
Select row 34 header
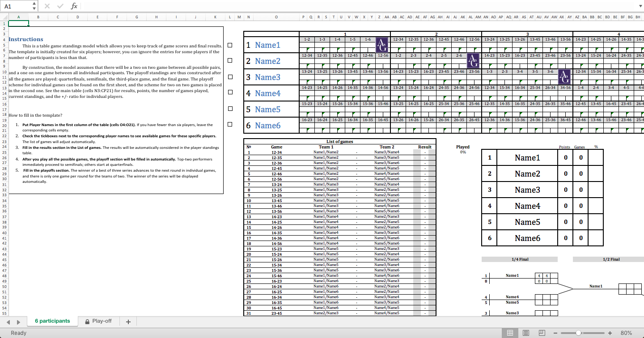click(x=4, y=200)
